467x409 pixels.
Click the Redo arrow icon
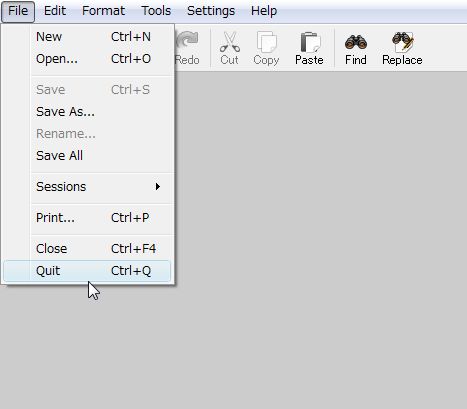coord(187,40)
